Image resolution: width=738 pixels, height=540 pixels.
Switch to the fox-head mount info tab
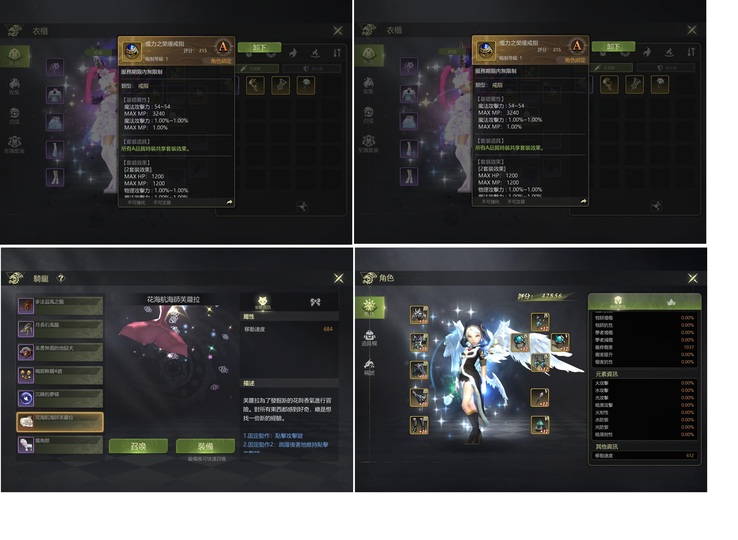(263, 302)
